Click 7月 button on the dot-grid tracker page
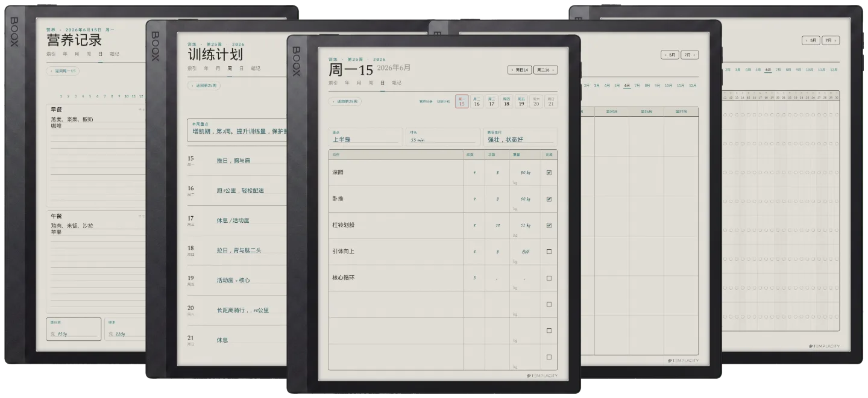This screenshot has width=868, height=398. click(x=831, y=40)
